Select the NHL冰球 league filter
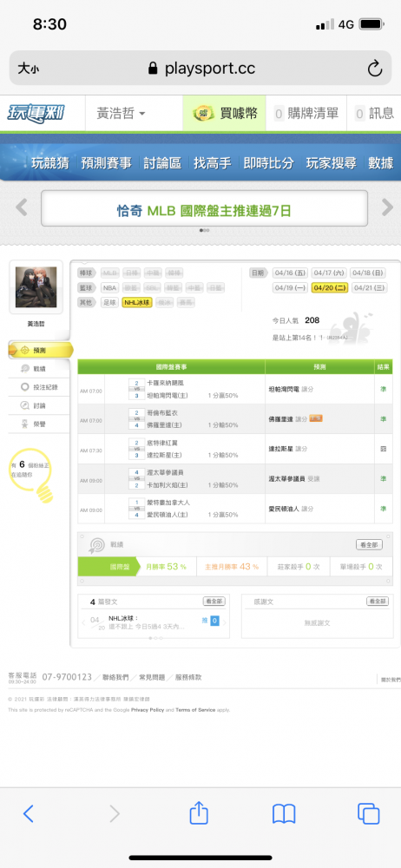Screen dimensions: 401x868 [137, 302]
